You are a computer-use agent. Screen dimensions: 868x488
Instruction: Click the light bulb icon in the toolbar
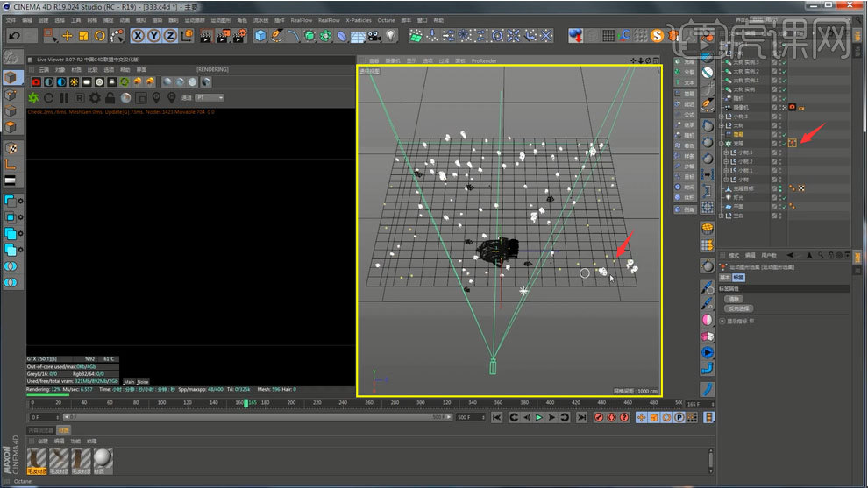pyautogui.click(x=391, y=36)
